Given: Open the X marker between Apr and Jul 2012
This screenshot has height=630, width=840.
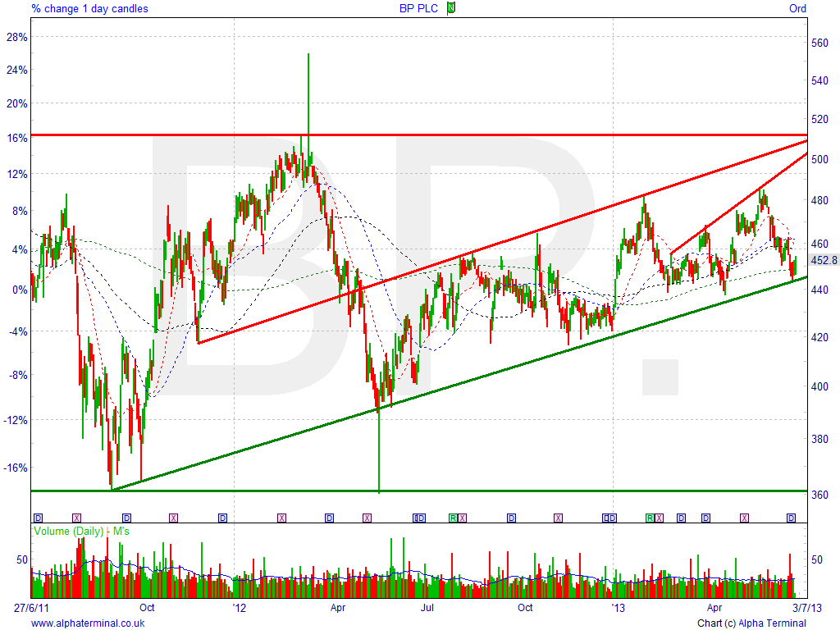Looking at the screenshot, I should point(367,518).
